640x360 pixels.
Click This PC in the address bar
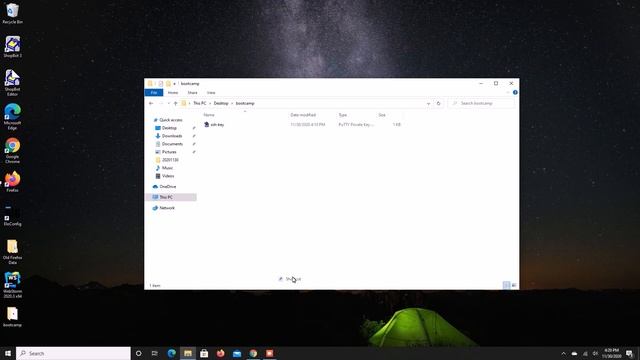click(200, 104)
